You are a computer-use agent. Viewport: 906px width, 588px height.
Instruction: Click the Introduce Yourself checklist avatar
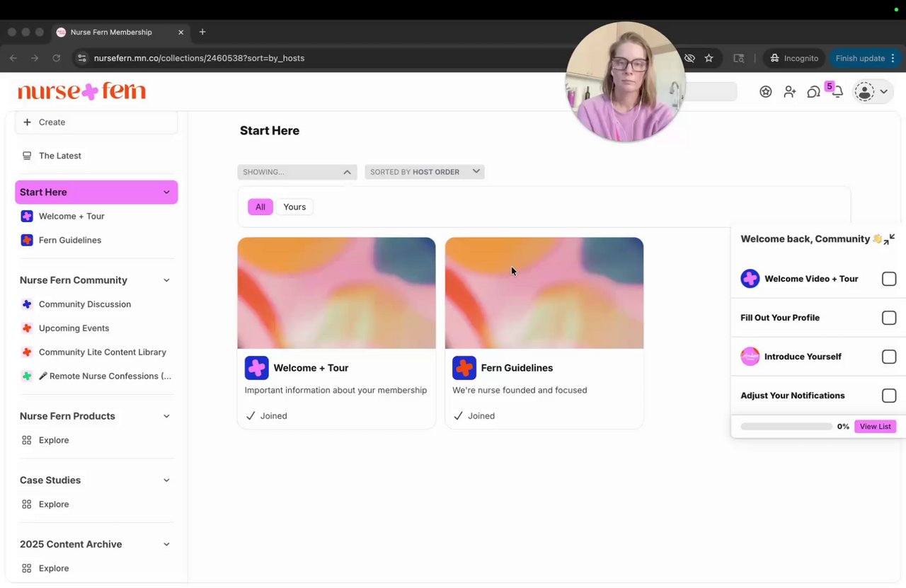pos(750,357)
